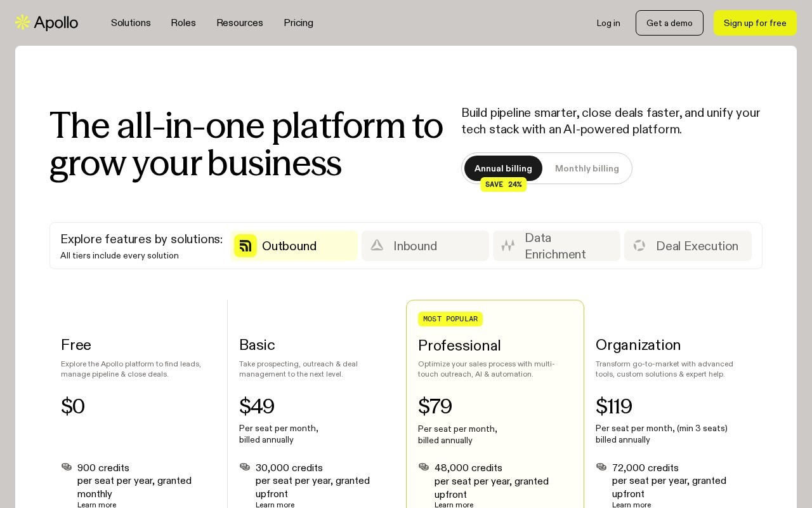Image resolution: width=812 pixels, height=508 pixels.
Task: Click the Apollo starburst logo icon
Action: [23, 23]
